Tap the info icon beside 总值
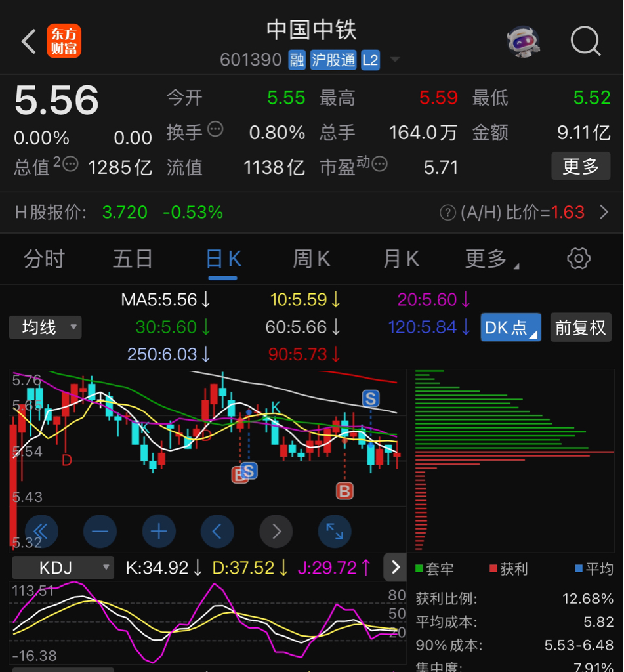 click(x=70, y=163)
